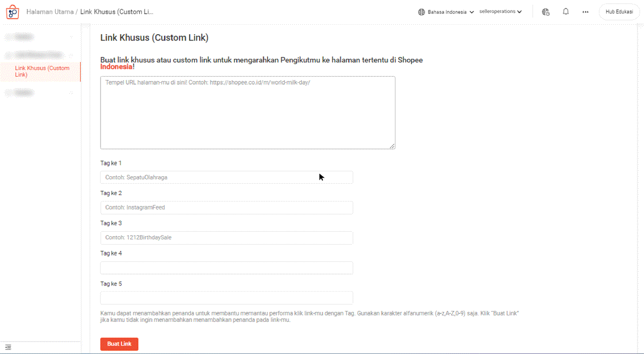Click the Buat Link button

[x=119, y=344]
